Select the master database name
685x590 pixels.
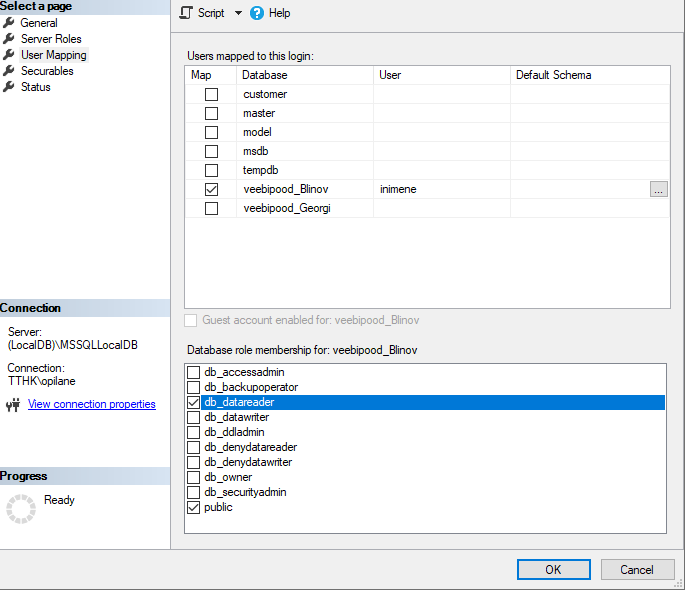(259, 113)
